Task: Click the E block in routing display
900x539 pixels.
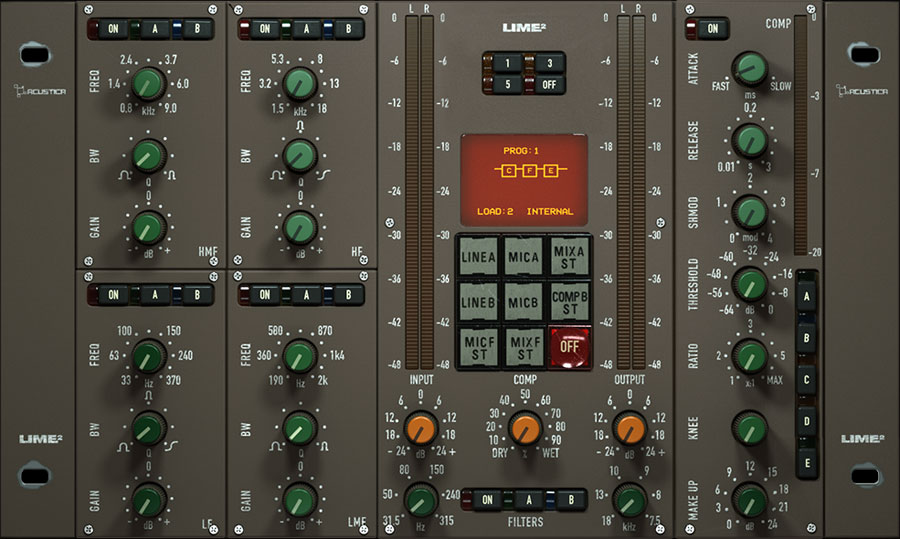Action: tap(550, 170)
